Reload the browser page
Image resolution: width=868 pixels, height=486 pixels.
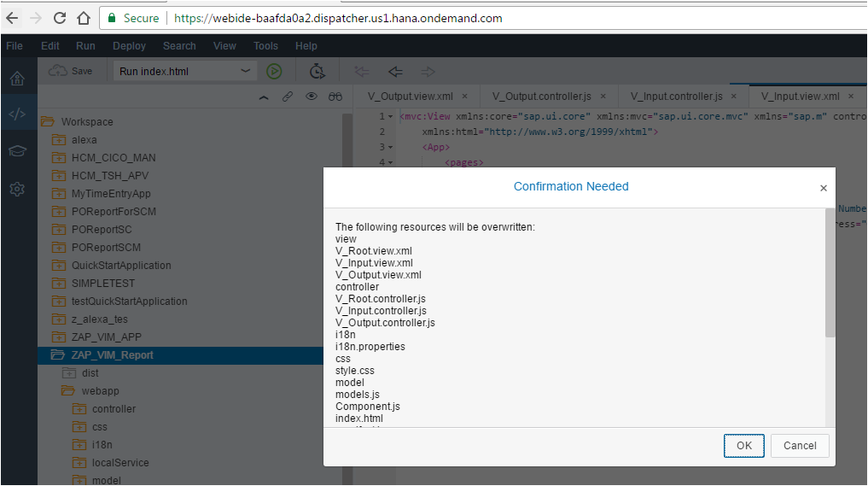[x=60, y=18]
